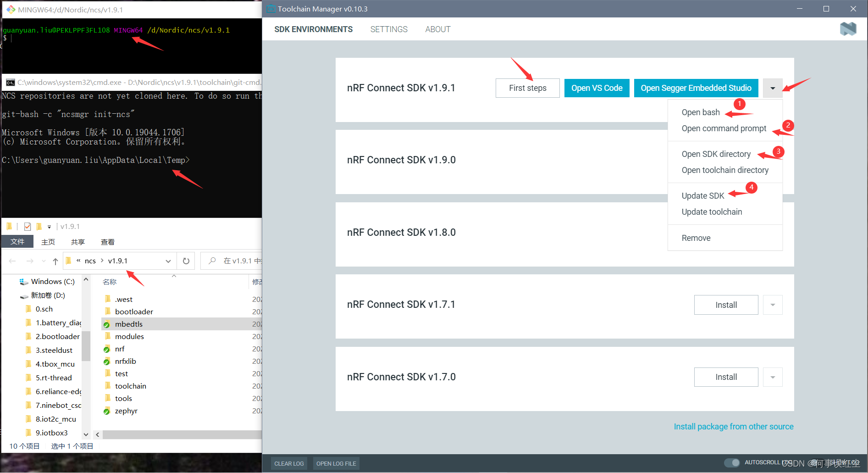Image resolution: width=868 pixels, height=473 pixels.
Task: Click ncs in the address breadcrumb
Action: click(90, 261)
